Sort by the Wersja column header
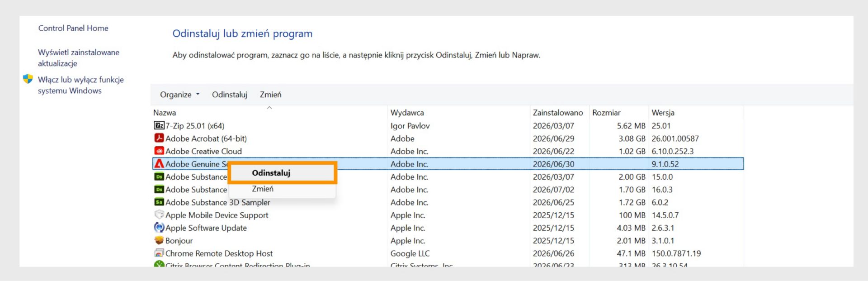The height and width of the screenshot is (281, 868). click(663, 113)
